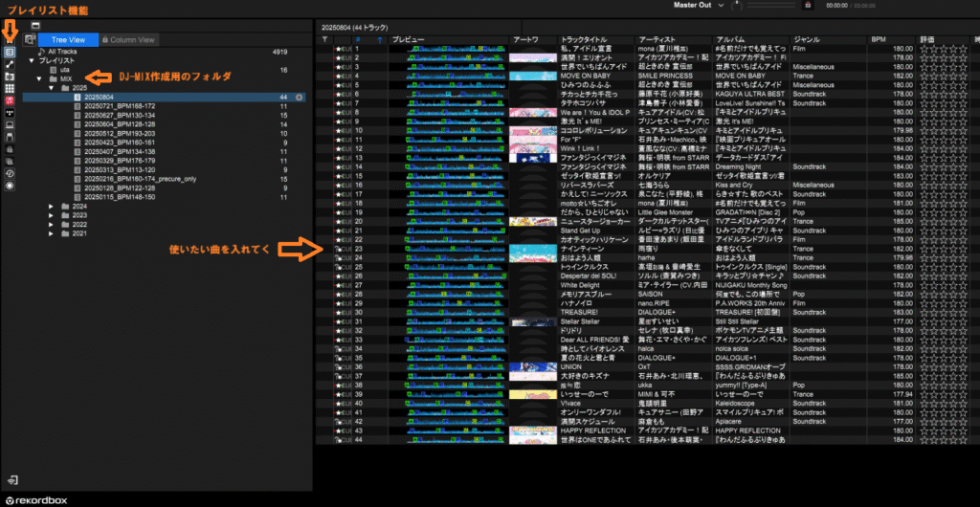Image resolution: width=980 pixels, height=507 pixels.
Task: Click the track filter funnel icon
Action: [x=324, y=39]
